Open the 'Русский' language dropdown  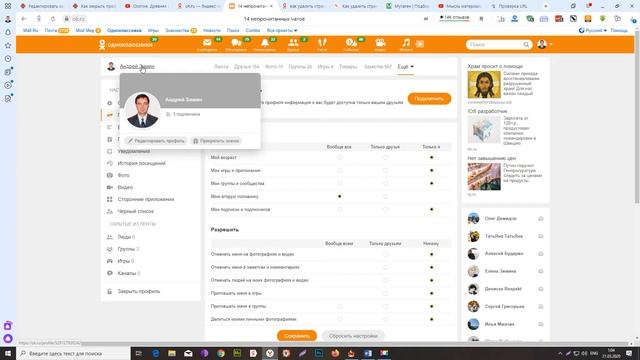[x=593, y=31]
